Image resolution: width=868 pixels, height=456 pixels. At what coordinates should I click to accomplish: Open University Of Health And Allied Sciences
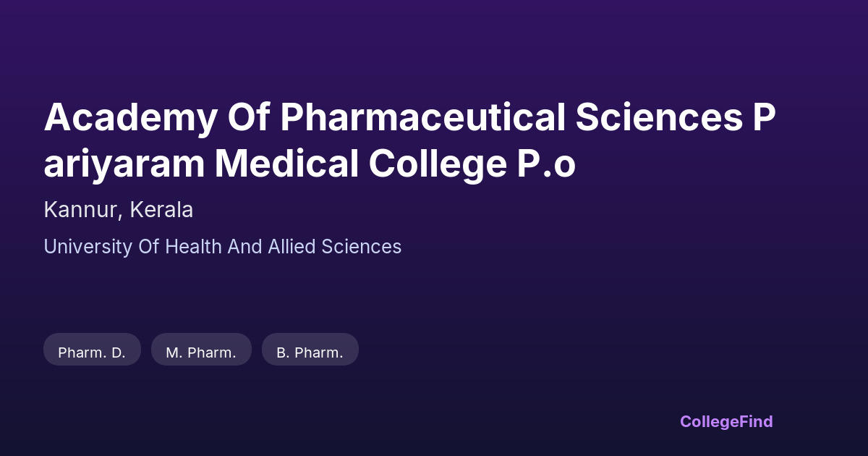[222, 247]
